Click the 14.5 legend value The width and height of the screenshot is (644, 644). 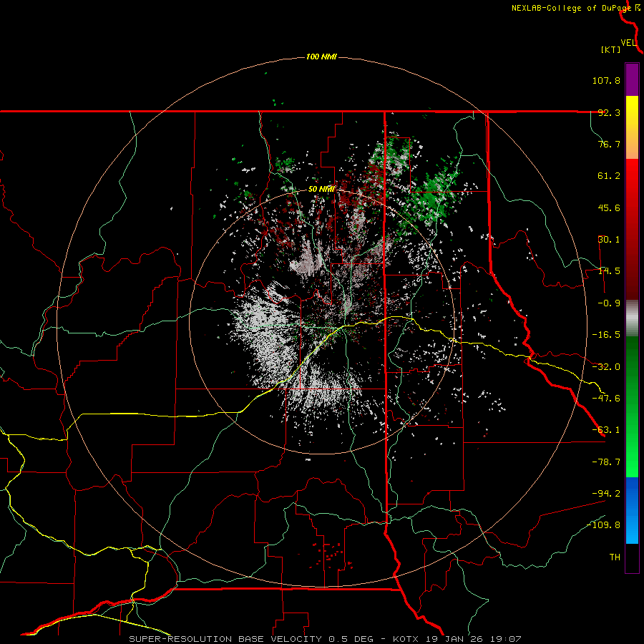pos(609,271)
